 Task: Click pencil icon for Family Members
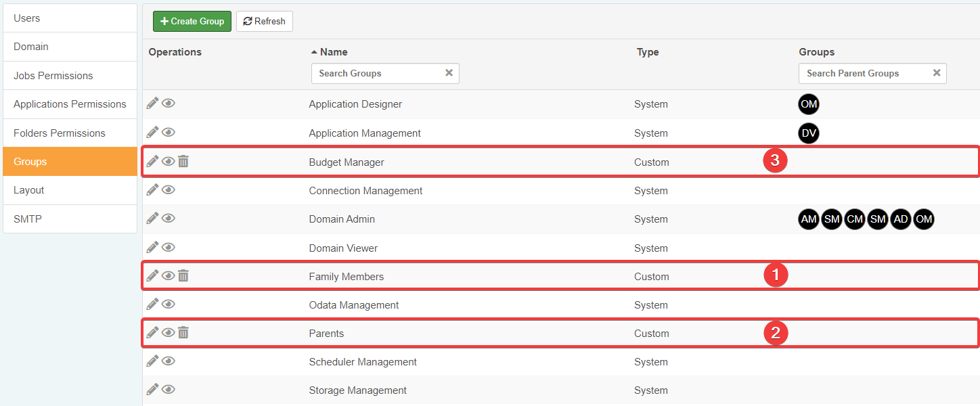(153, 275)
